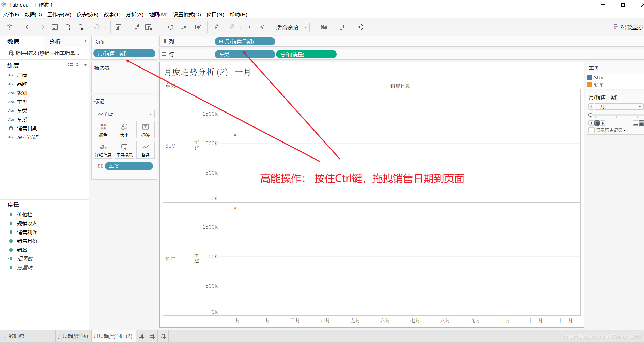Enter presentation mode icon

[x=341, y=27]
